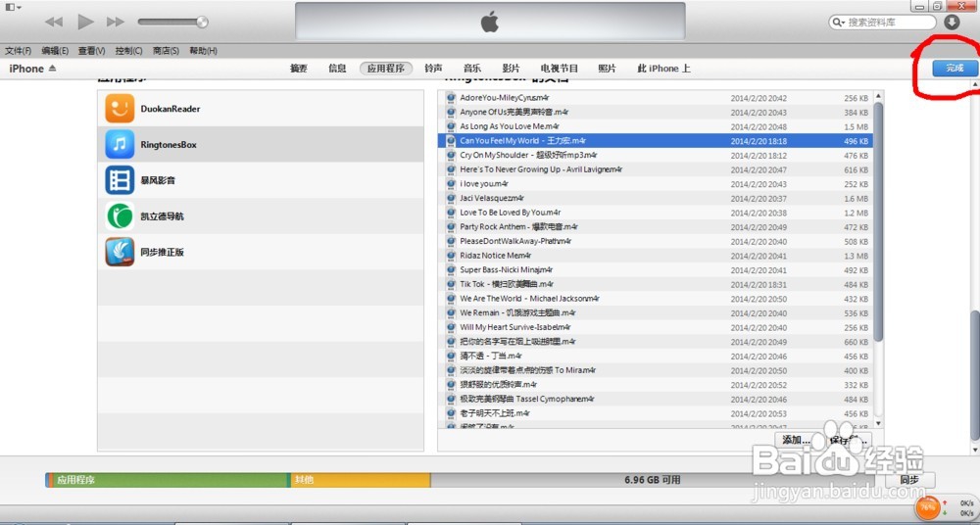Click the 同步 sync button
Screen dimensions: 980x525
910,480
